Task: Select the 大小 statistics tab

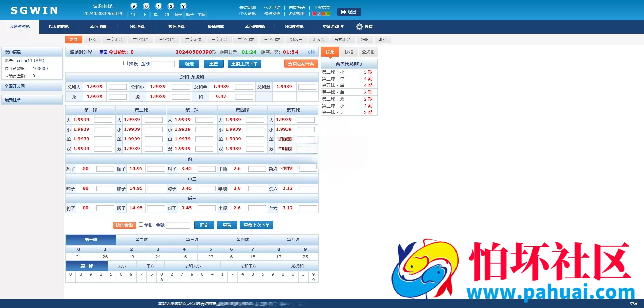Action: [x=122, y=266]
